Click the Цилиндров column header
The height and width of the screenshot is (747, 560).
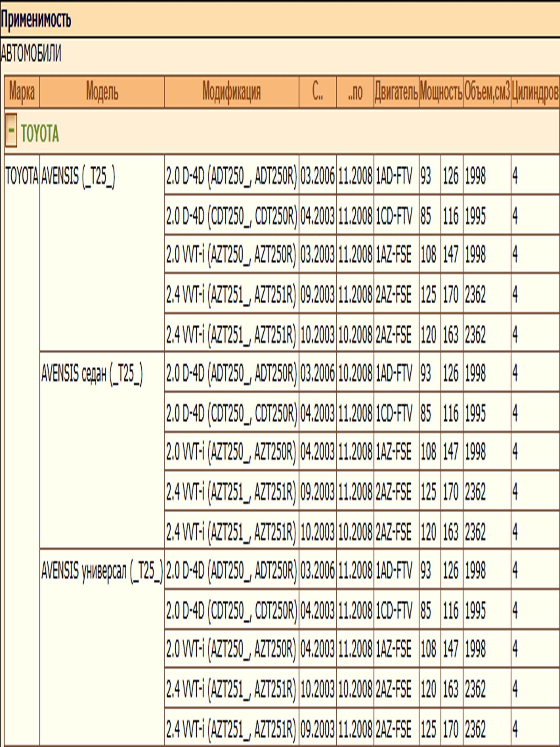tap(535, 92)
